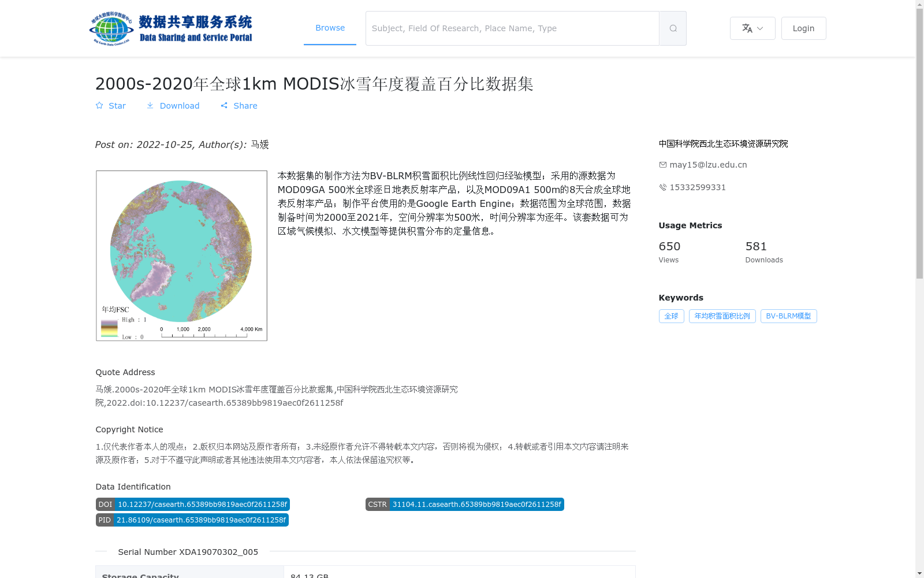Open the Browse tab

pyautogui.click(x=330, y=28)
